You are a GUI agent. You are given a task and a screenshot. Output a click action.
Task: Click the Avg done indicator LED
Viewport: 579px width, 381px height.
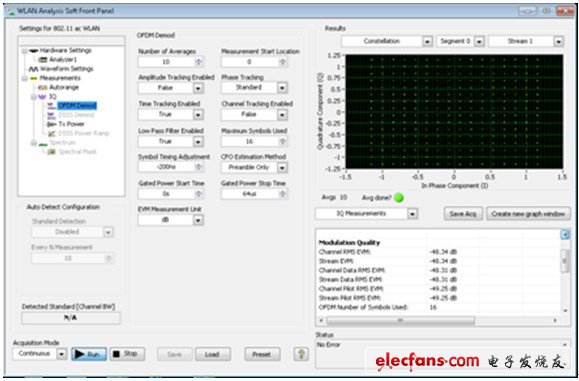click(x=399, y=198)
